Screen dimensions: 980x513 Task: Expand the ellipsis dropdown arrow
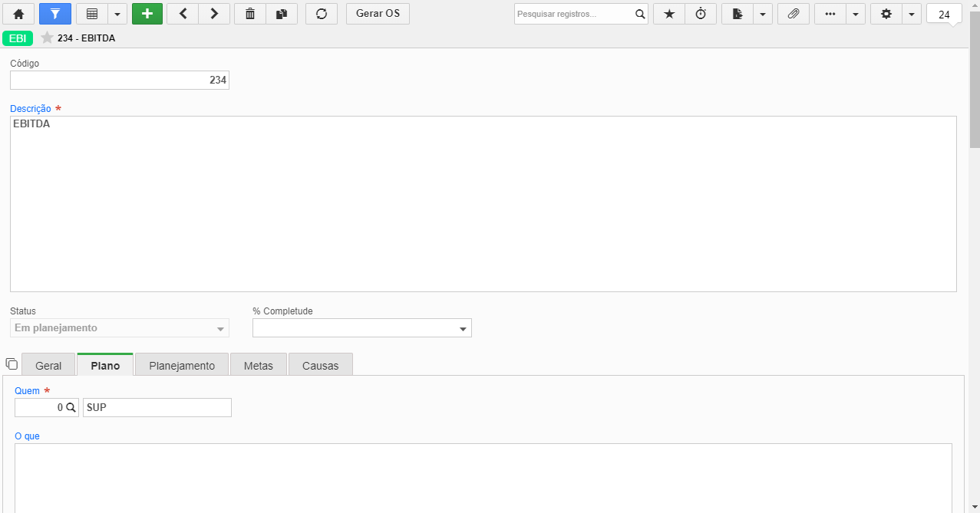click(856, 14)
